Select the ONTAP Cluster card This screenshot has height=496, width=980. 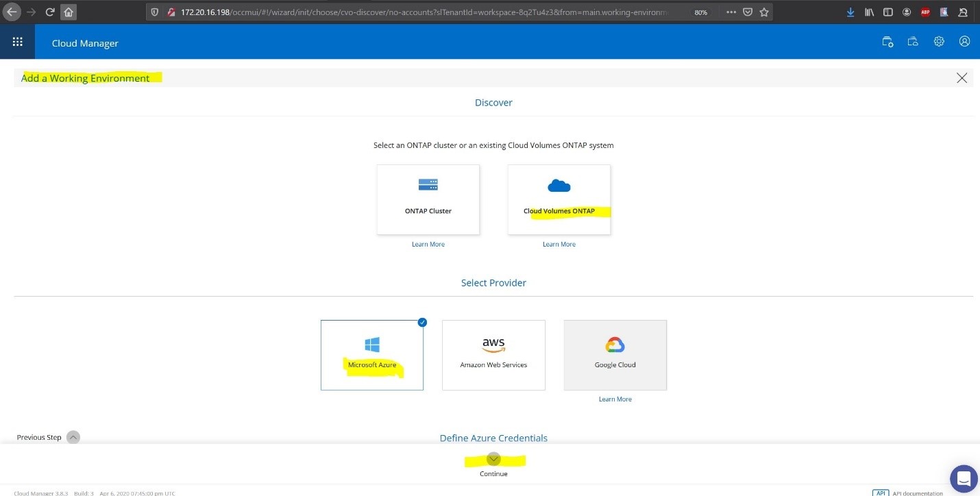tap(428, 199)
